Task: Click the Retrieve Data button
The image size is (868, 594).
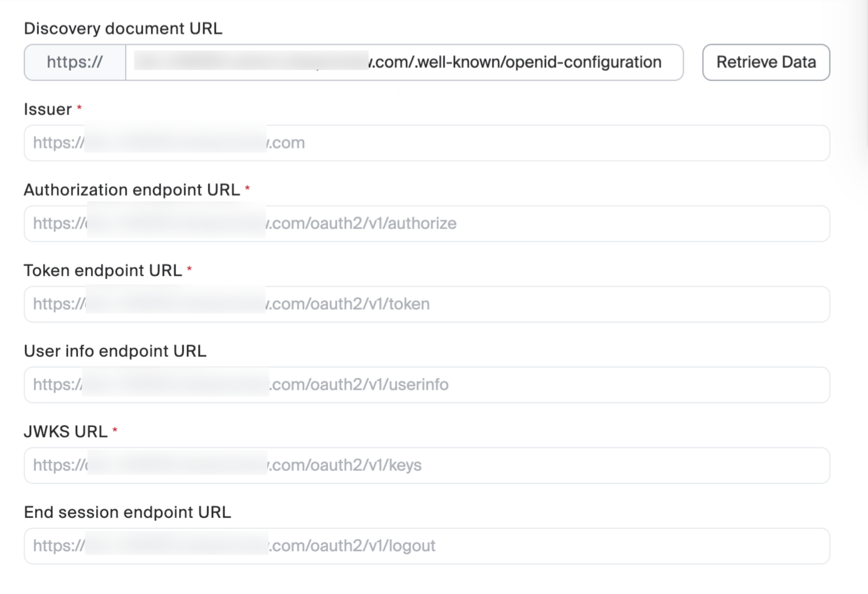Action: click(765, 62)
